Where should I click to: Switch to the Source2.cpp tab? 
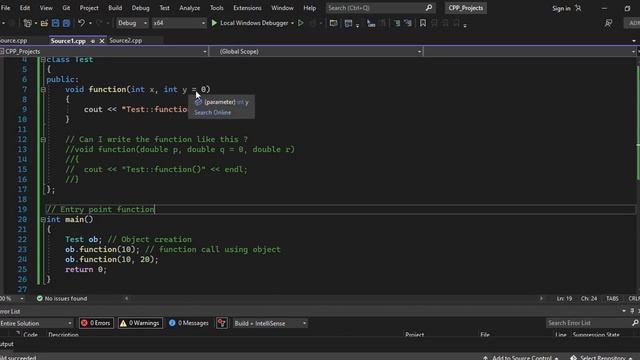[x=126, y=40]
